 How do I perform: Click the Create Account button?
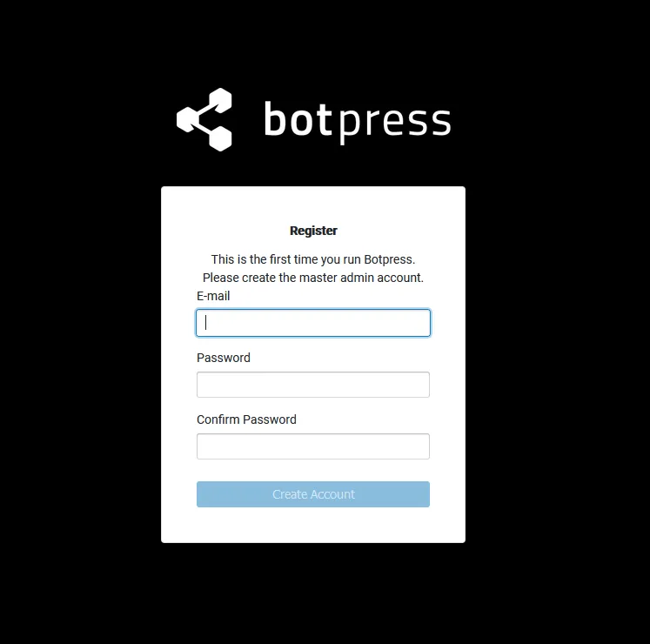click(x=313, y=494)
